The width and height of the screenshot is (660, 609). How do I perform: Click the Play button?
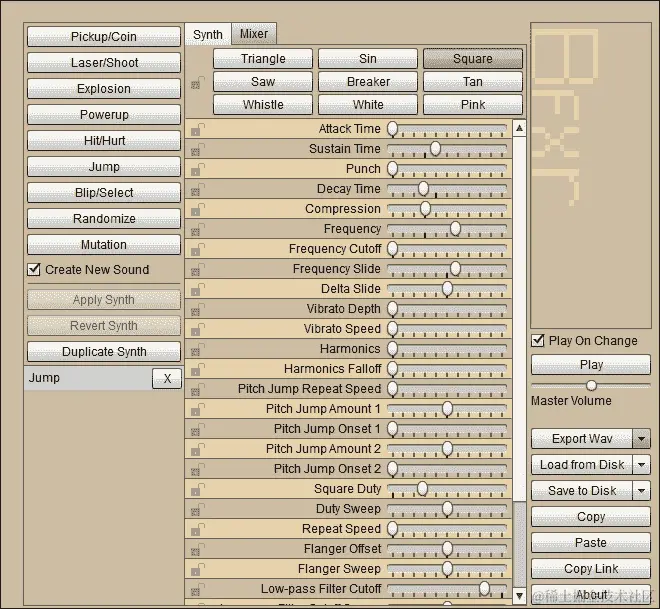(591, 364)
